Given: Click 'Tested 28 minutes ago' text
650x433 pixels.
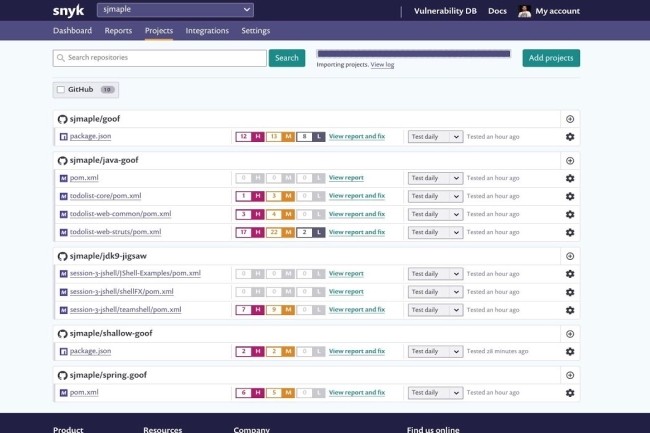Looking at the screenshot, I should tap(497, 351).
